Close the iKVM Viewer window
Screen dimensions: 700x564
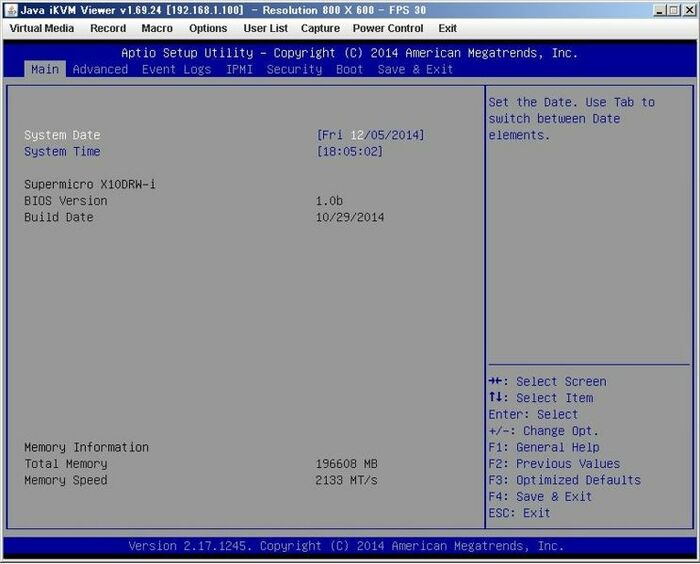pyautogui.click(x=689, y=10)
